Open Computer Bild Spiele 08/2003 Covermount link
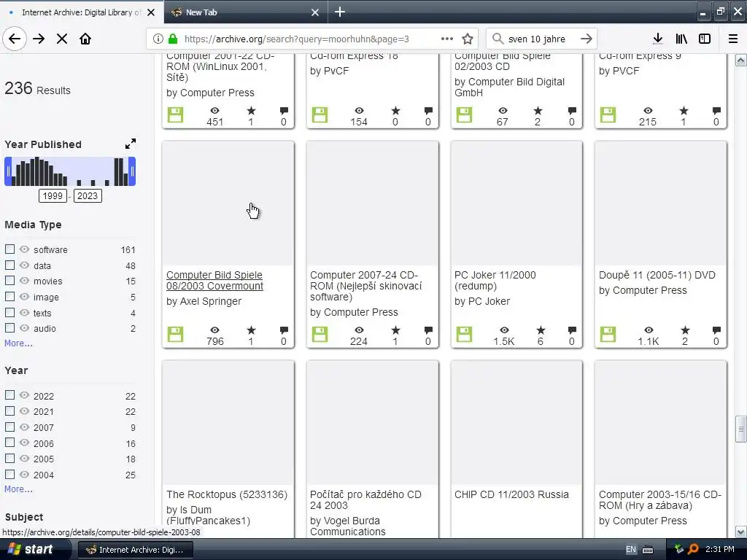The height and width of the screenshot is (560, 747). pyautogui.click(x=214, y=281)
